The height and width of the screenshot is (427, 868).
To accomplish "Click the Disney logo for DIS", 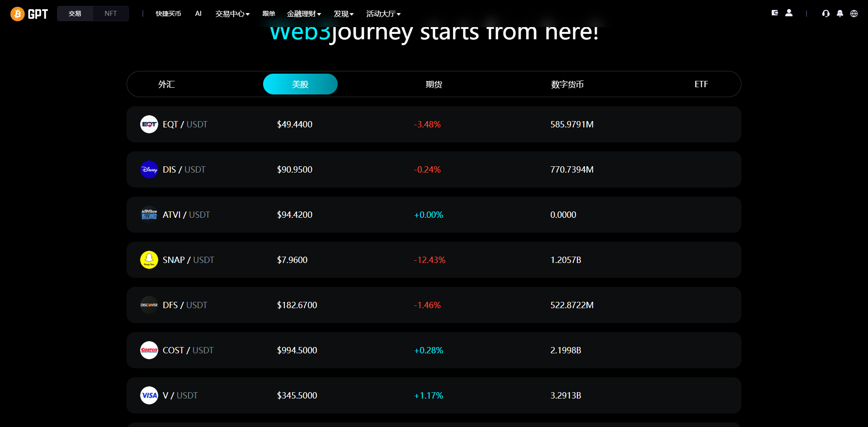I will click(x=149, y=169).
